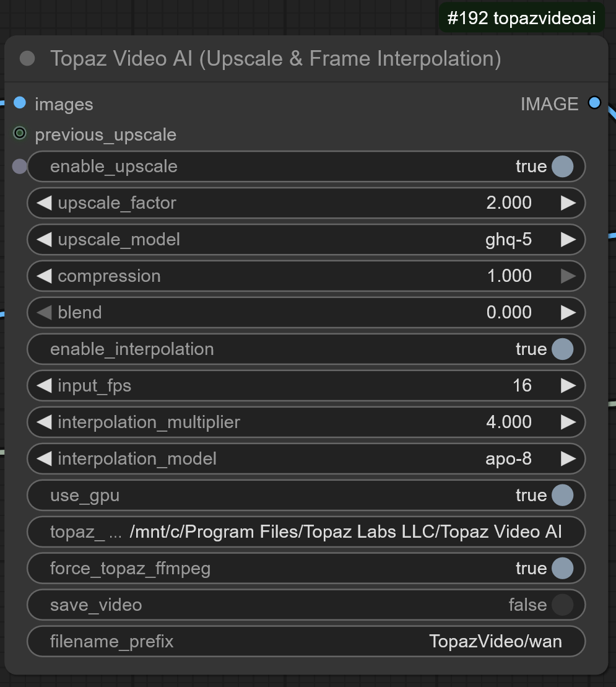616x687 pixels.
Task: Decrease input_fps using left arrow
Action: coord(44,386)
